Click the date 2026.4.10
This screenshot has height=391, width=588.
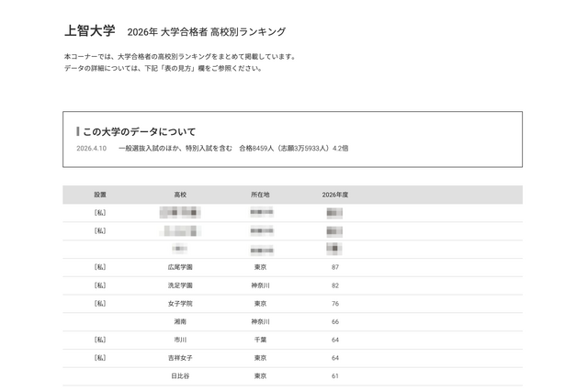click(x=92, y=149)
